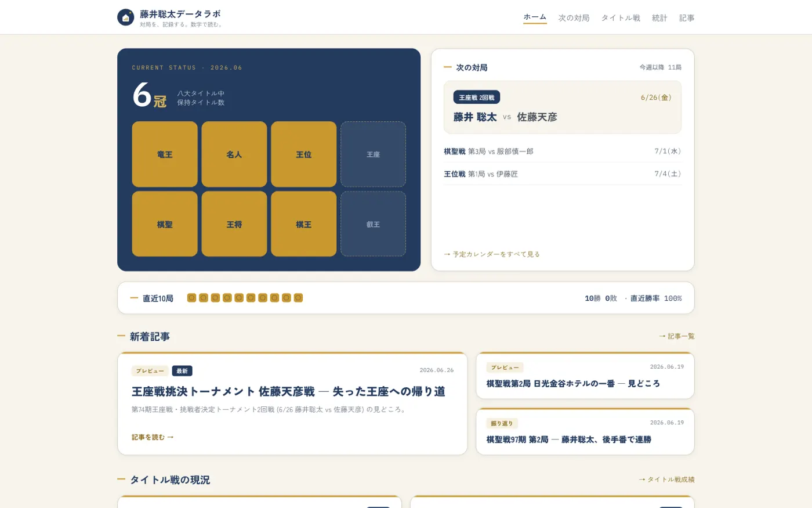Select the 棋王 title tile
Image resolution: width=812 pixels, height=508 pixels.
304,224
